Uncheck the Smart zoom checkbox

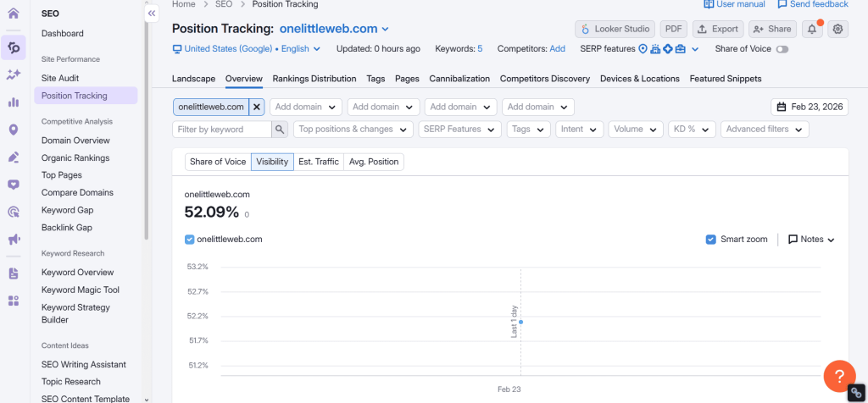710,240
